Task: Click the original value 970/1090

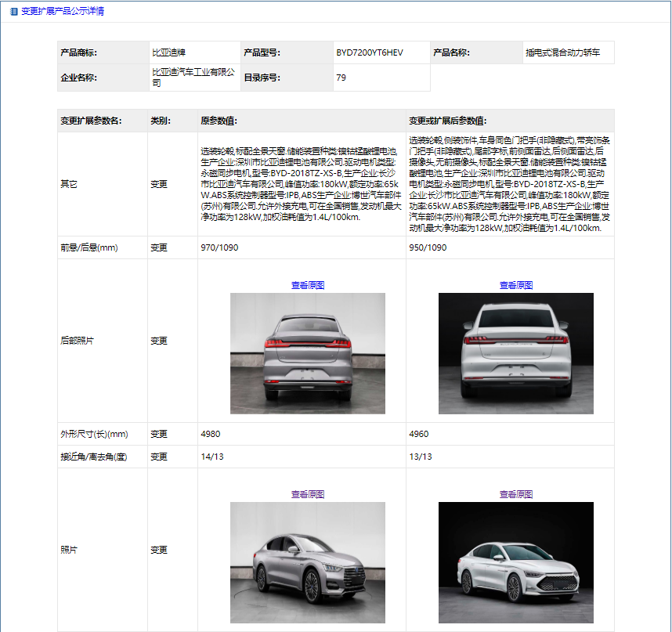Action: (x=219, y=247)
